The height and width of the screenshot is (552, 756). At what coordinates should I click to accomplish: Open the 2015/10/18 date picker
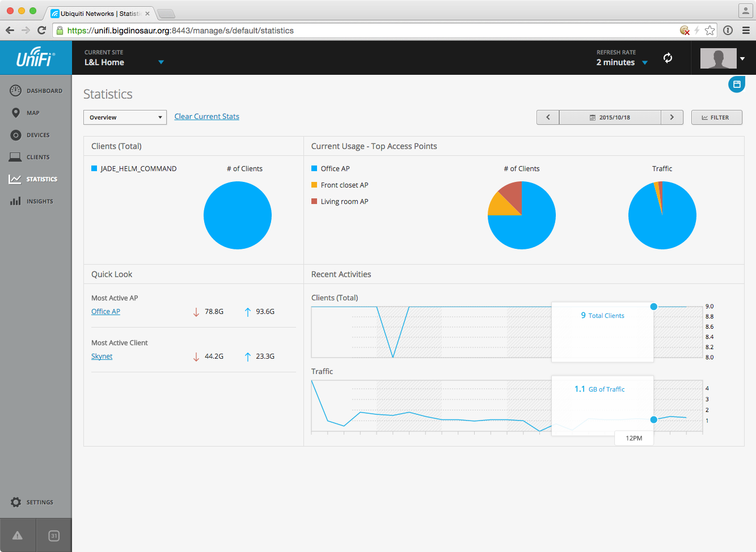[610, 117]
